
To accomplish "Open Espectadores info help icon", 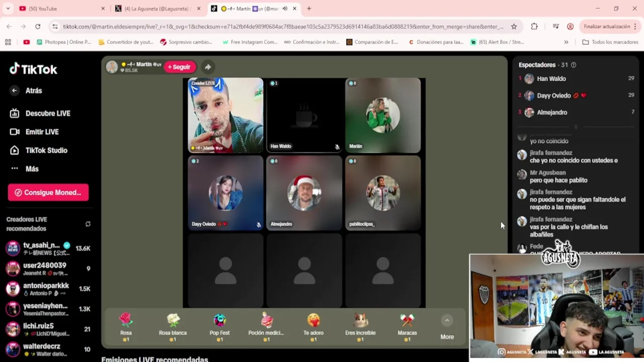I will (x=574, y=65).
